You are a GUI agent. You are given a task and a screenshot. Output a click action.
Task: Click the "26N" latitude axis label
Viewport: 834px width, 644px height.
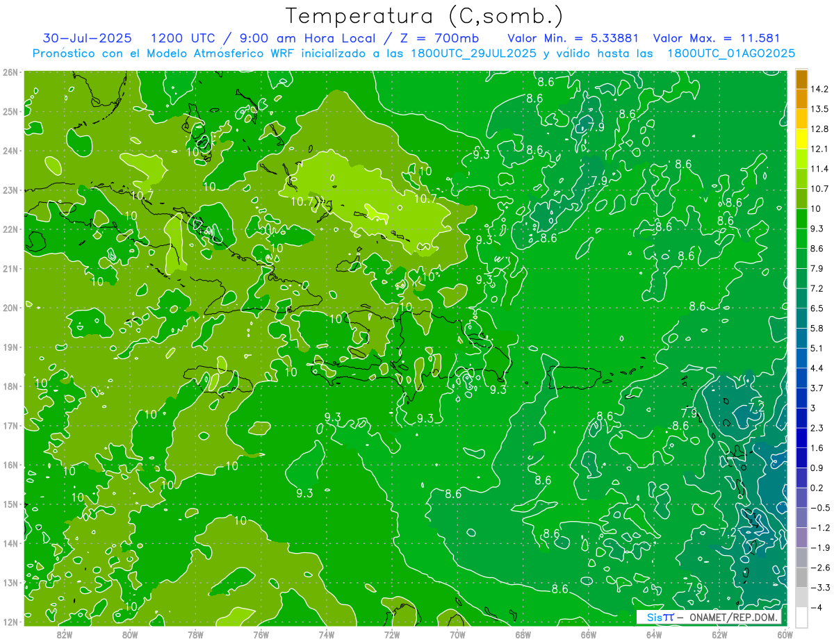point(10,72)
